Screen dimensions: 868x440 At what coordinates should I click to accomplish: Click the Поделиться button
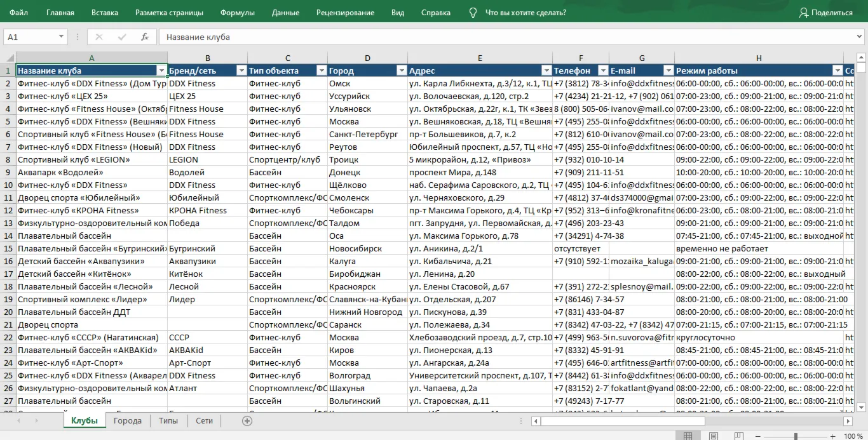(826, 12)
